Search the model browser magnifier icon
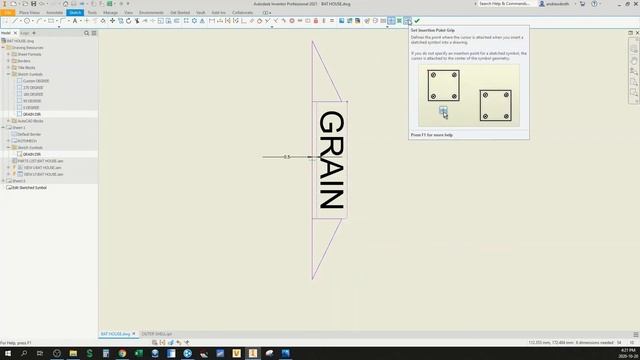This screenshot has height=360, width=640. tap(86, 33)
